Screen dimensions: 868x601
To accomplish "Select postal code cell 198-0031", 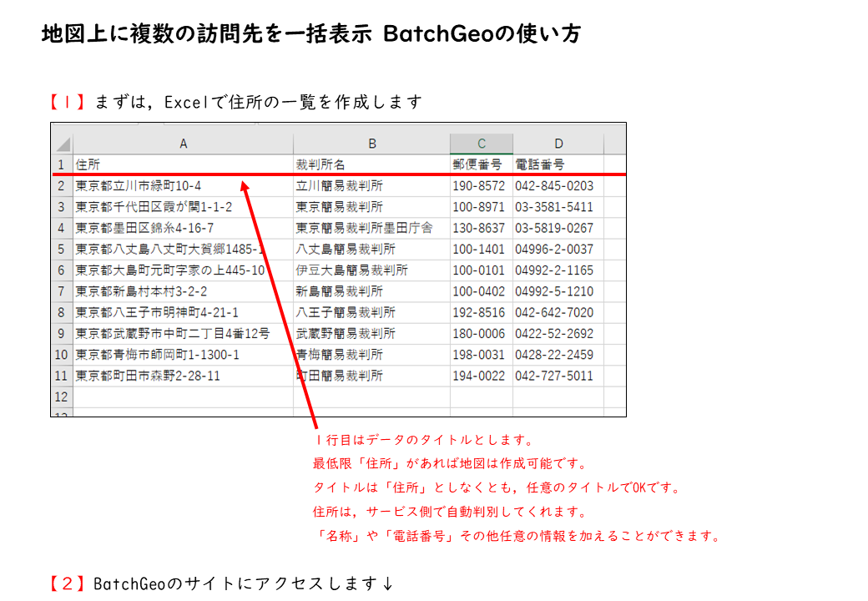I will click(482, 355).
